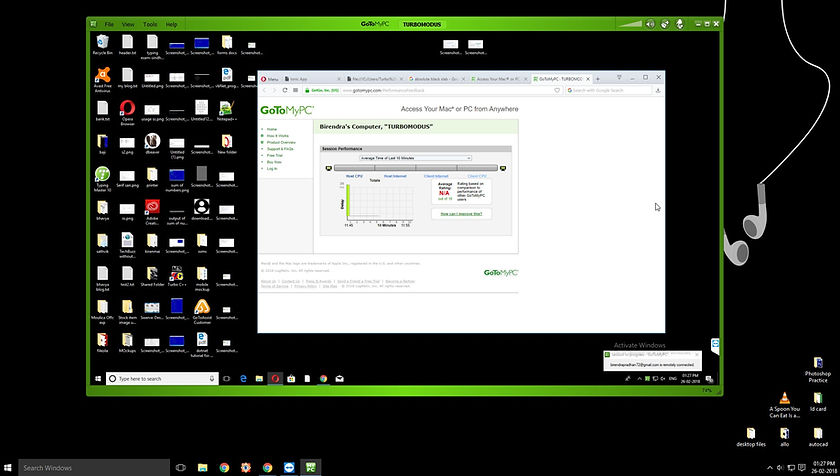Open the remote Start menu button

pyautogui.click(x=98, y=379)
